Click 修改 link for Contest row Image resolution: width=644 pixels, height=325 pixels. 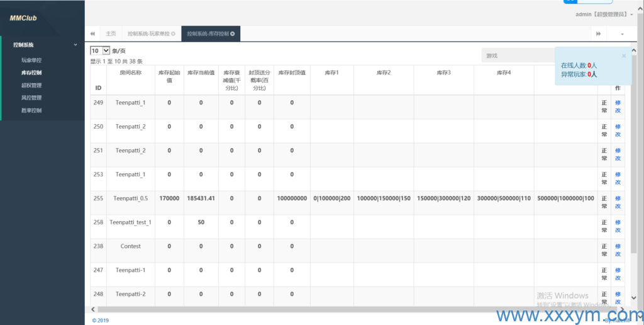(618, 250)
